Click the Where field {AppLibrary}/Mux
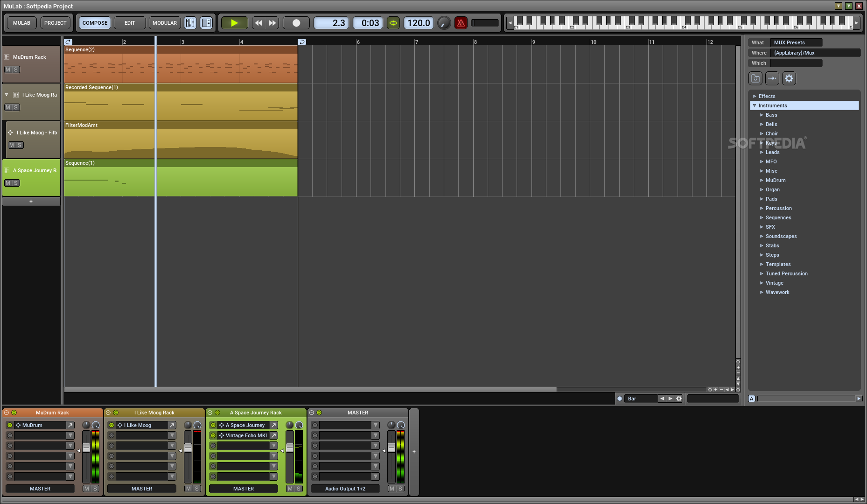 815,53
